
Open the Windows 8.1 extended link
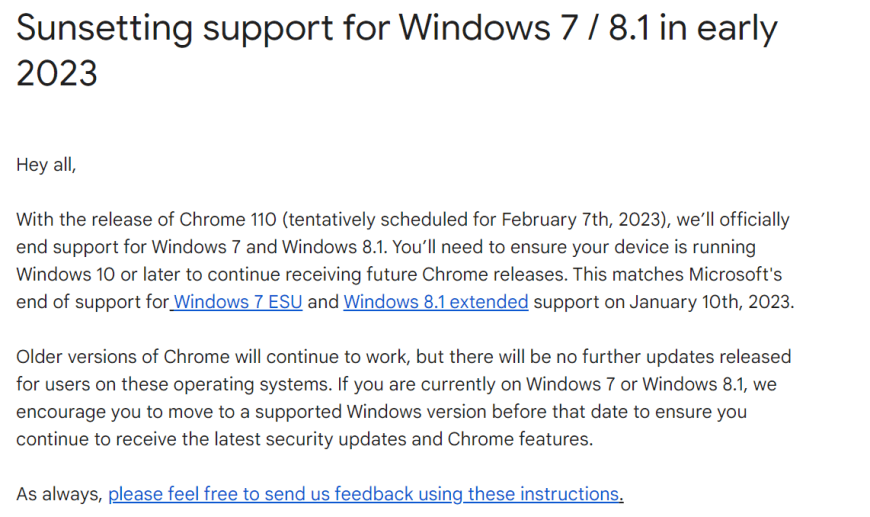(436, 302)
